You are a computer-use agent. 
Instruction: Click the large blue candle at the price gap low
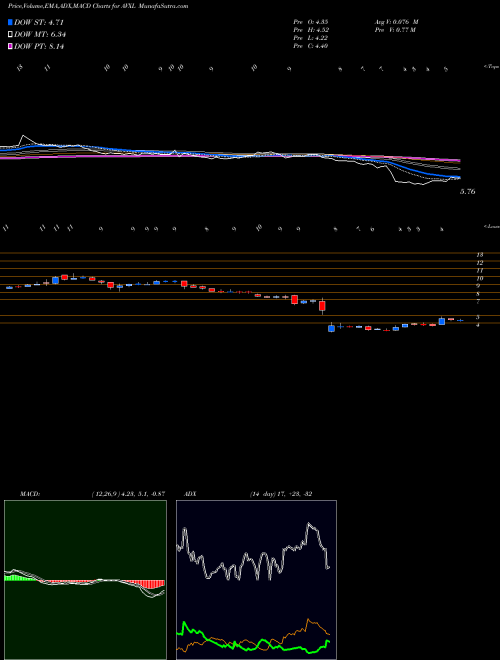point(331,328)
